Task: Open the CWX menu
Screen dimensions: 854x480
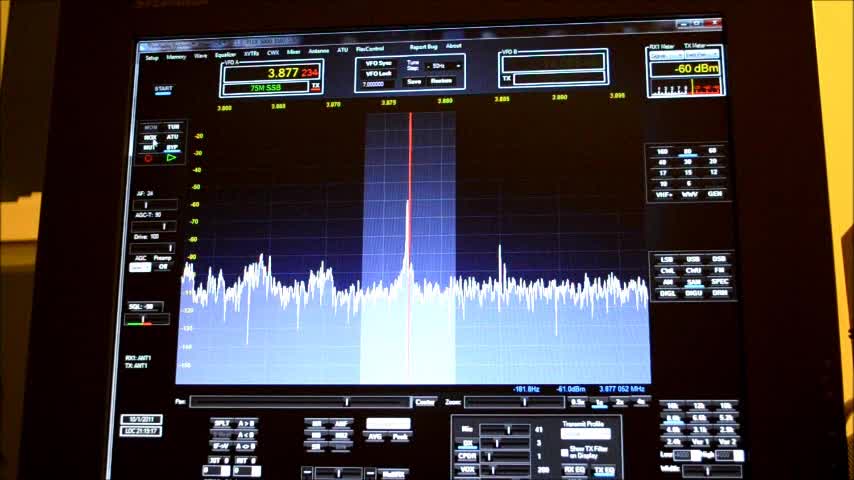Action: 273,53
